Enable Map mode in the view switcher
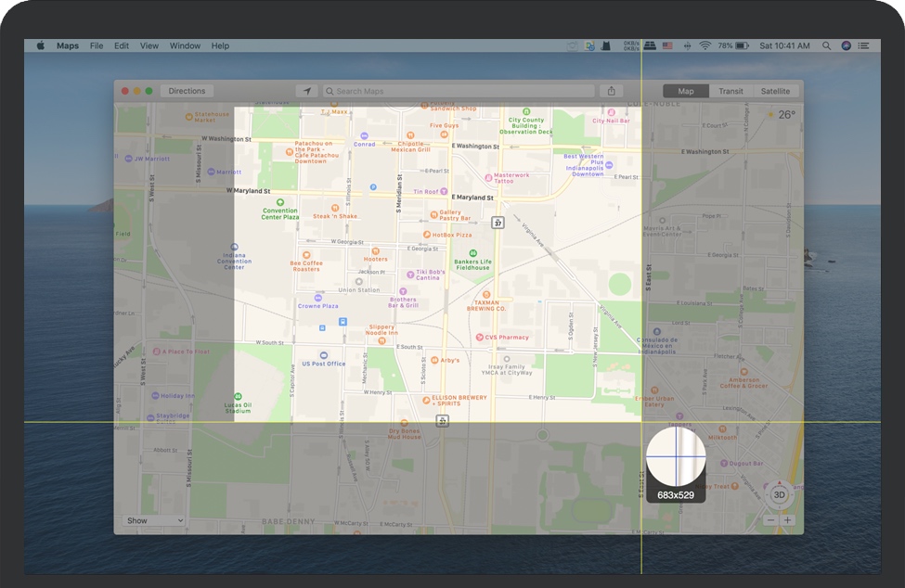 click(685, 90)
